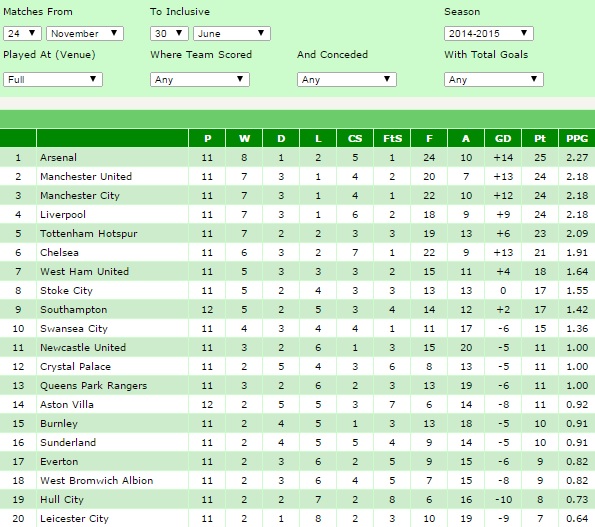Select the Leicester City row

click(298, 518)
